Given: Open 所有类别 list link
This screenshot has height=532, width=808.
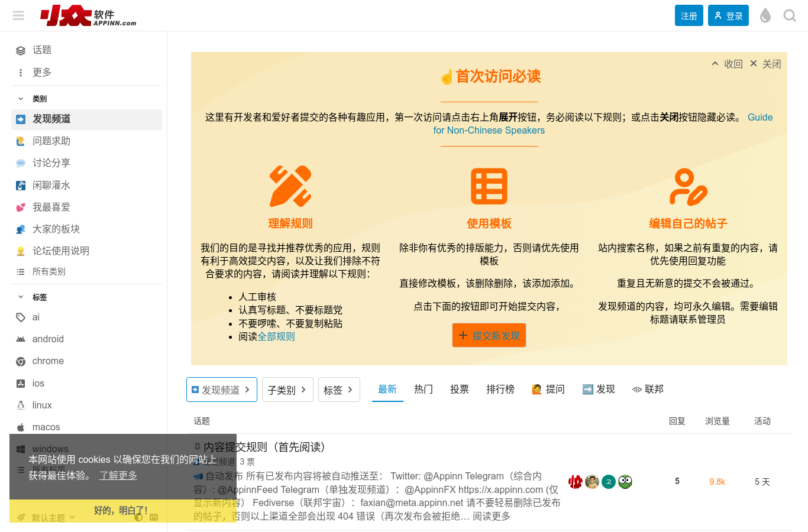Looking at the screenshot, I should 86,272.
